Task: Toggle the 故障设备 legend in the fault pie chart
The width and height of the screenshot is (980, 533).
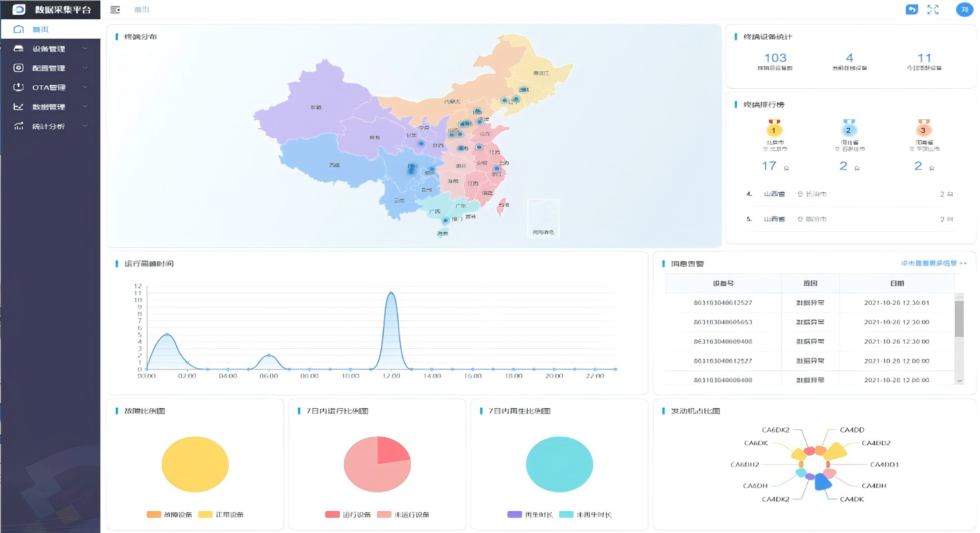Action: point(168,515)
